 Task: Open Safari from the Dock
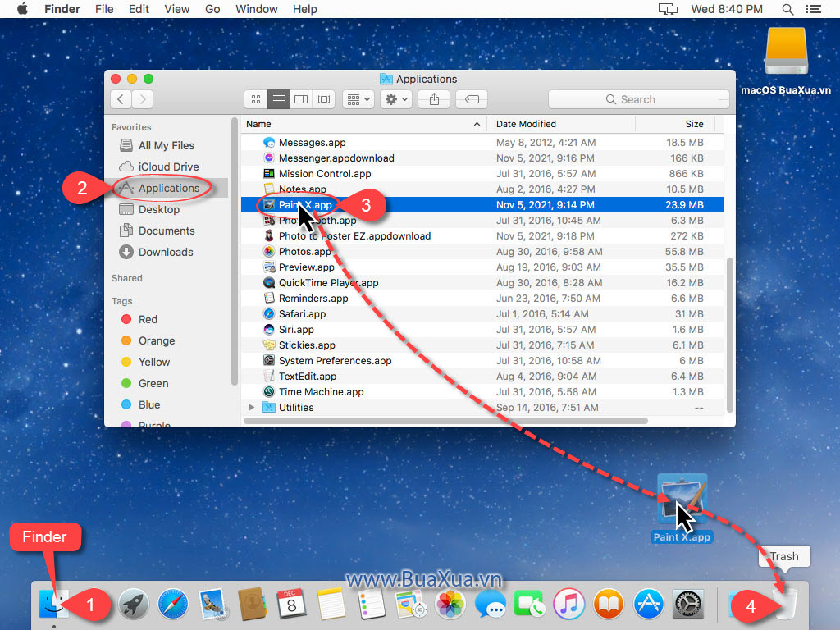(173, 604)
